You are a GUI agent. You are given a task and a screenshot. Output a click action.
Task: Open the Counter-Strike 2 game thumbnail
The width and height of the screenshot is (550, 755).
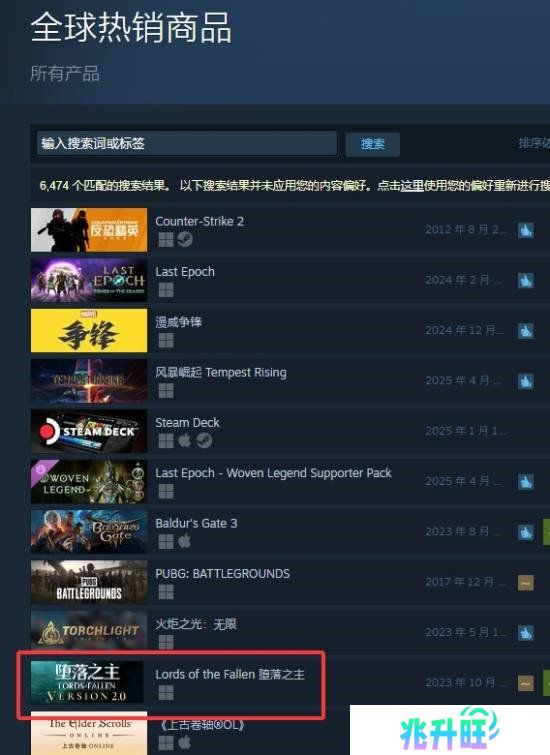(x=89, y=230)
